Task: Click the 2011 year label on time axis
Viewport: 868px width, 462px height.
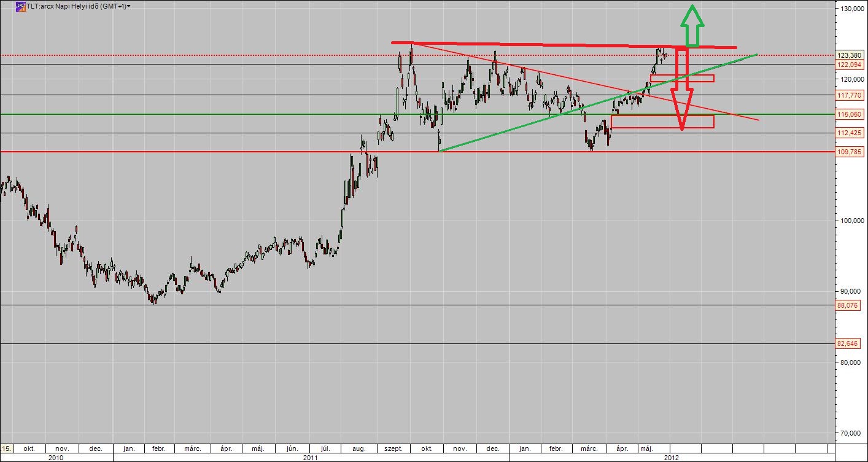Action: pyautogui.click(x=311, y=458)
